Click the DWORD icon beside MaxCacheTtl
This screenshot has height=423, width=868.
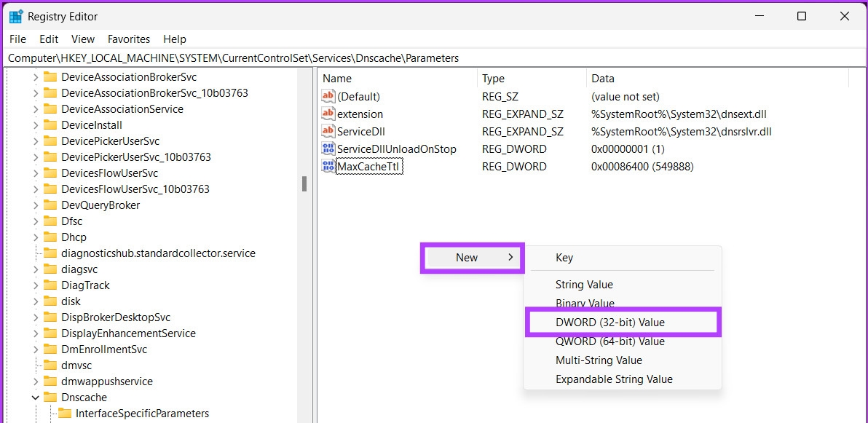click(x=328, y=166)
